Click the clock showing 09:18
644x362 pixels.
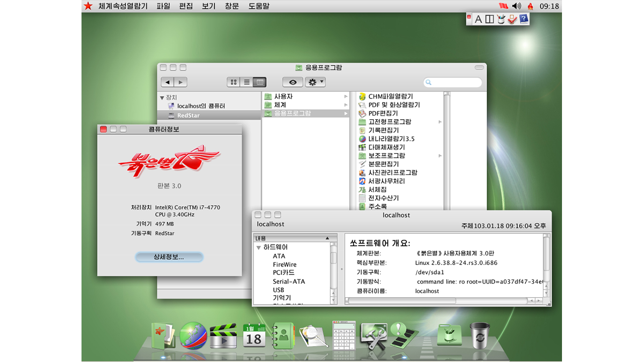(549, 6)
